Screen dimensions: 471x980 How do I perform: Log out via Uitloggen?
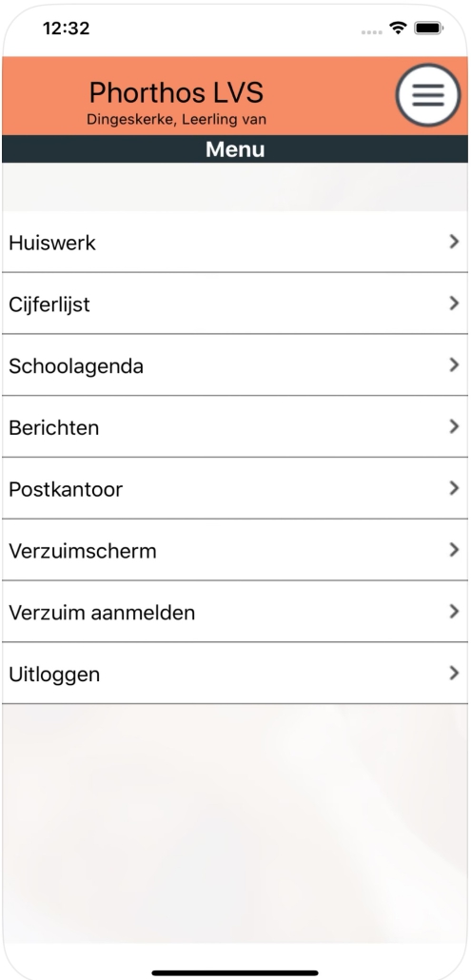coord(235,674)
